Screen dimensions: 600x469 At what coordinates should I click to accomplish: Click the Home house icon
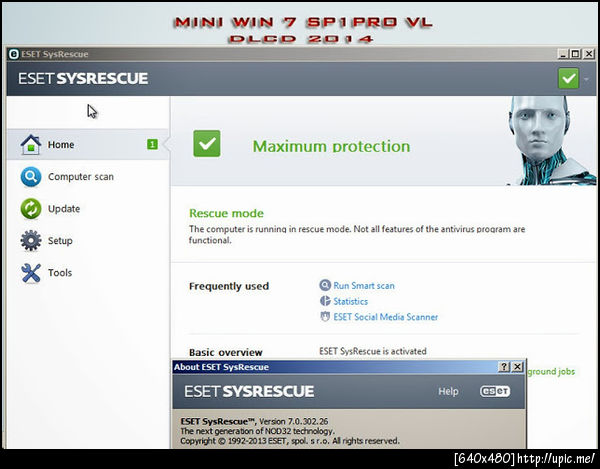coord(31,145)
